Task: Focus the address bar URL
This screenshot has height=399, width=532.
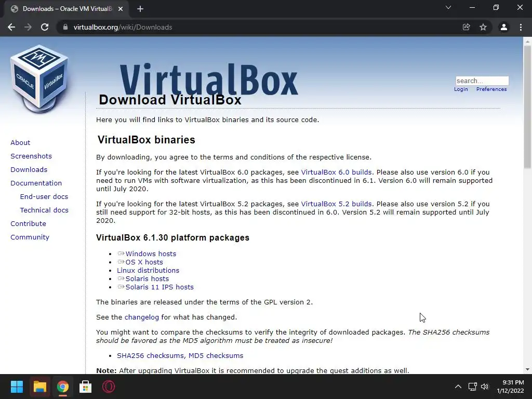Action: [x=123, y=27]
